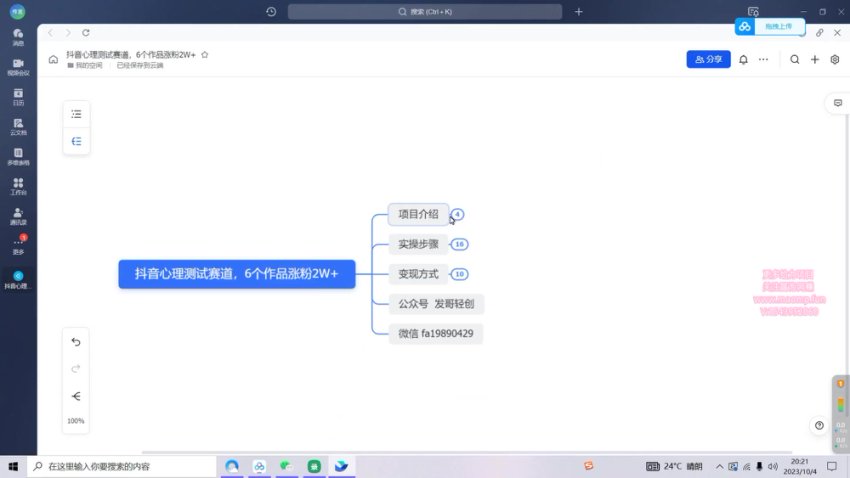Switch to outline view mode
850x478 pixels.
pos(76,114)
